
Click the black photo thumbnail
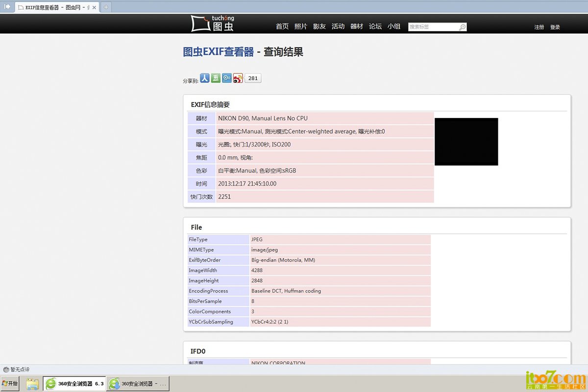click(x=466, y=142)
